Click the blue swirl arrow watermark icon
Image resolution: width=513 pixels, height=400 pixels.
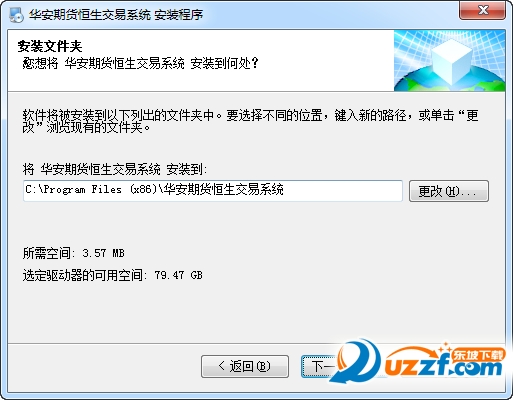(357, 362)
